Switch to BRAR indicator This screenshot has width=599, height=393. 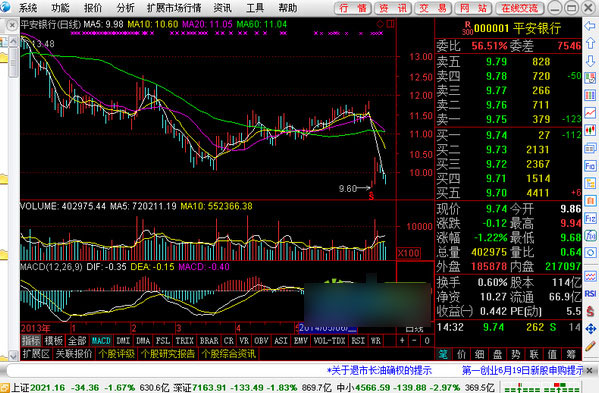point(209,341)
